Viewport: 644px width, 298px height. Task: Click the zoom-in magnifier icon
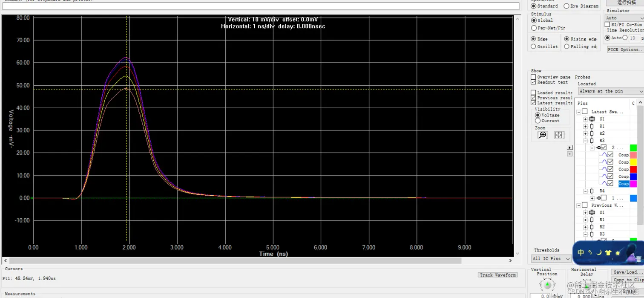[x=542, y=135]
